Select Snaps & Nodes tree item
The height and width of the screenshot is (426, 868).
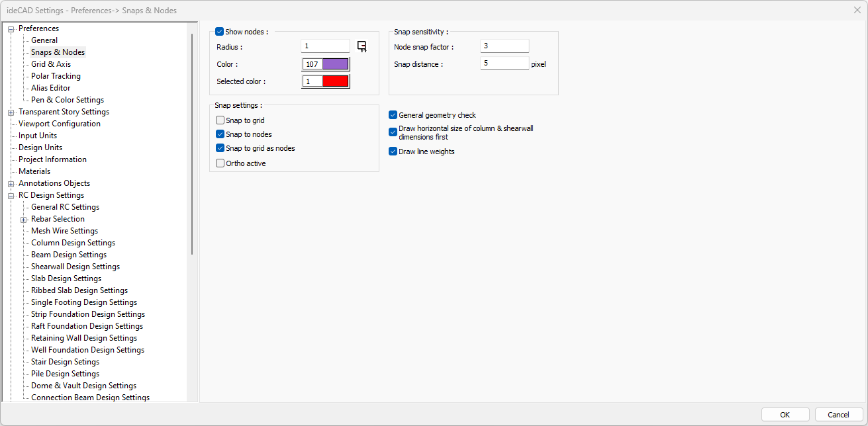(x=58, y=52)
